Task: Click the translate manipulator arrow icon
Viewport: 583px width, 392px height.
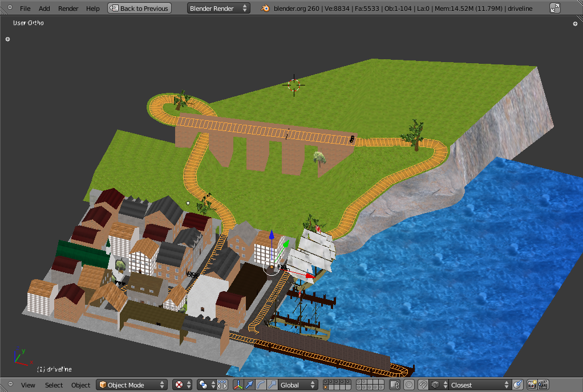Action: [x=249, y=385]
